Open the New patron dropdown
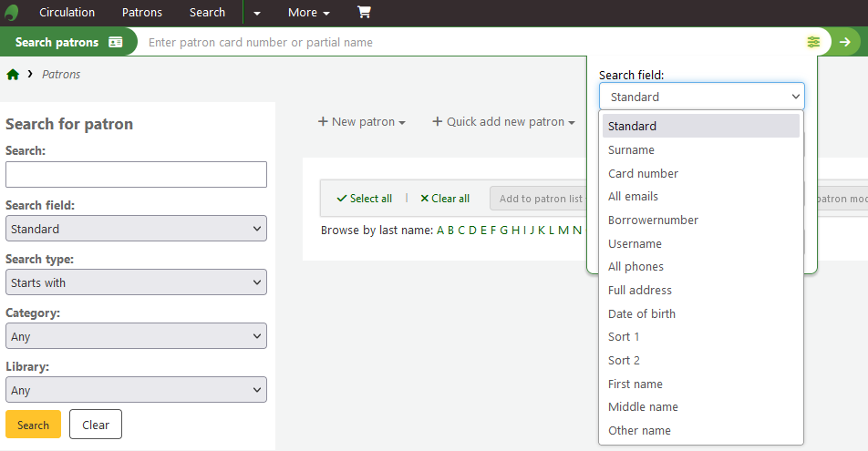 point(362,122)
